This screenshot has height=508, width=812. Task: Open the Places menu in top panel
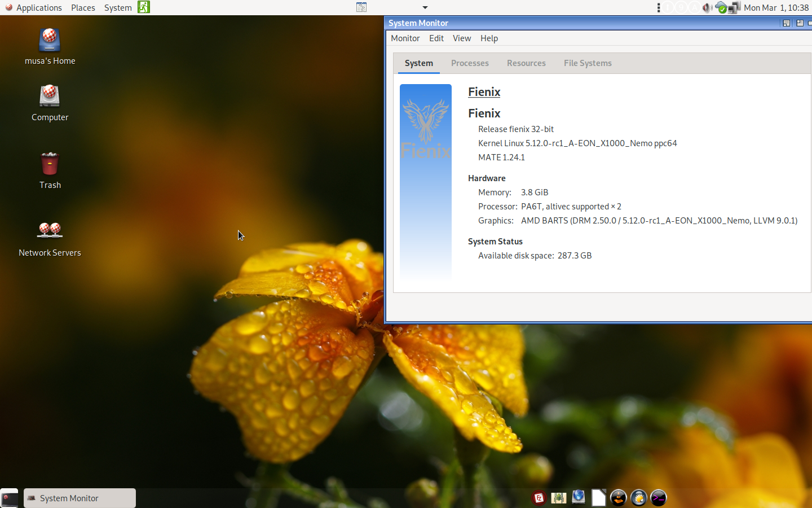83,7
